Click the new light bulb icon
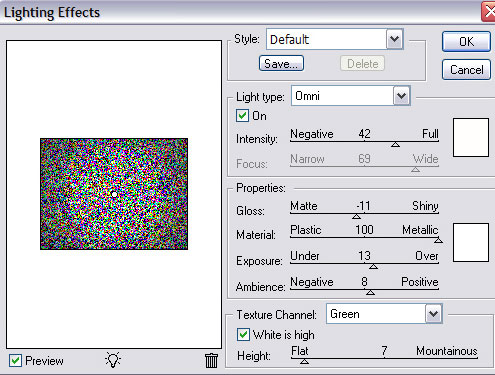 (x=113, y=360)
